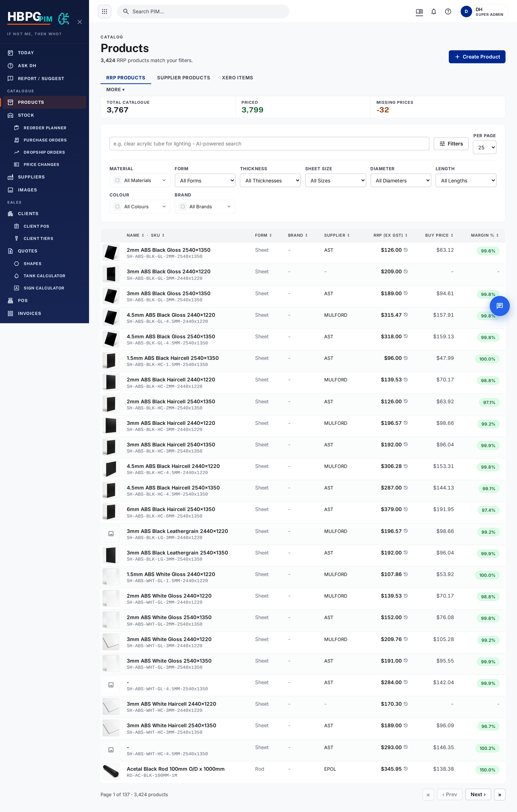Open the Diameter dropdown

(400, 180)
